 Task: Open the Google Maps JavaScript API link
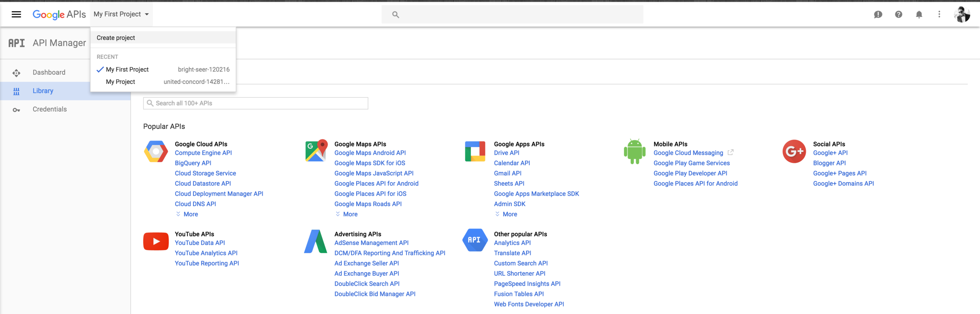[x=374, y=173]
